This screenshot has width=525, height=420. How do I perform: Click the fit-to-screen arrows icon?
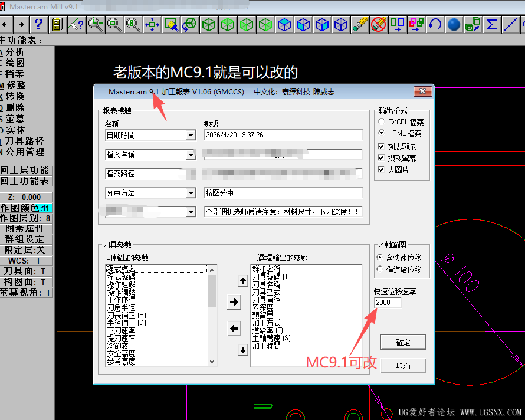[152, 24]
